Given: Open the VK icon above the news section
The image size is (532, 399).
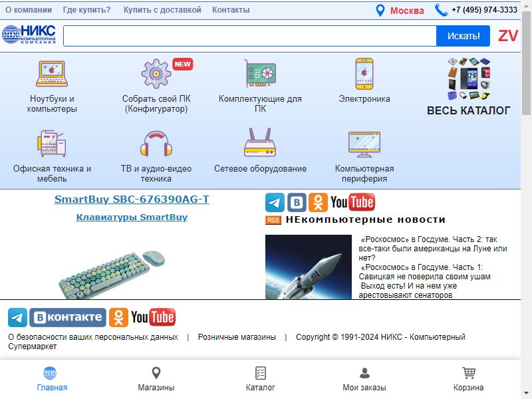Looking at the screenshot, I should (297, 202).
